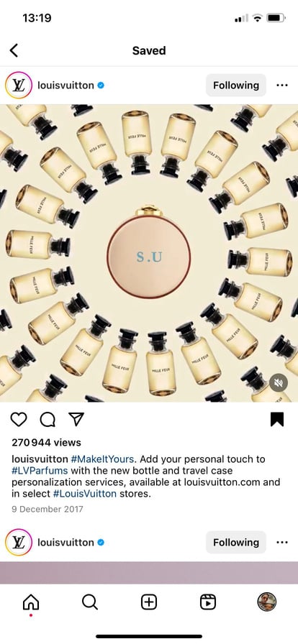The image size is (298, 644).
Task: Toggle Following on the second louisvuitton post
Action: [x=236, y=542]
